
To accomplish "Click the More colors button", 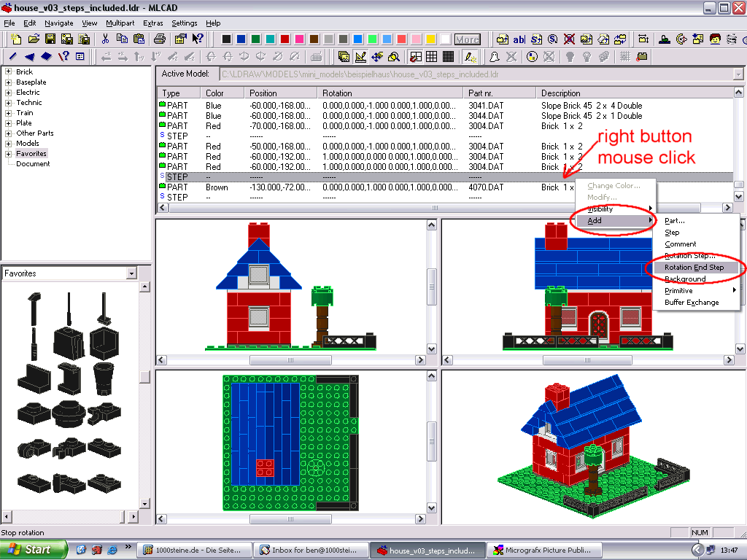I will click(468, 39).
